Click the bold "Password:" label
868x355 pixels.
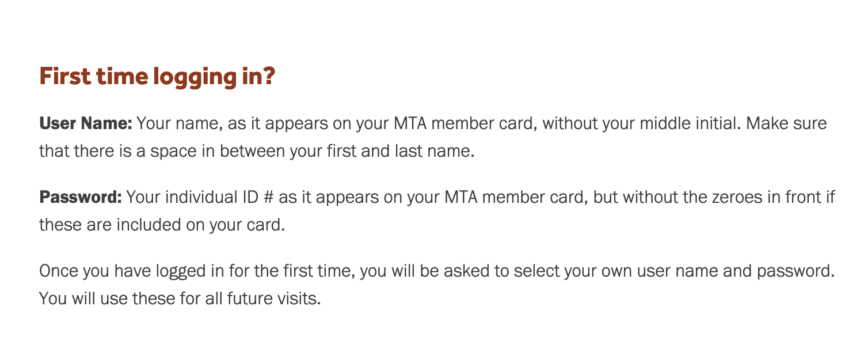[x=81, y=198]
